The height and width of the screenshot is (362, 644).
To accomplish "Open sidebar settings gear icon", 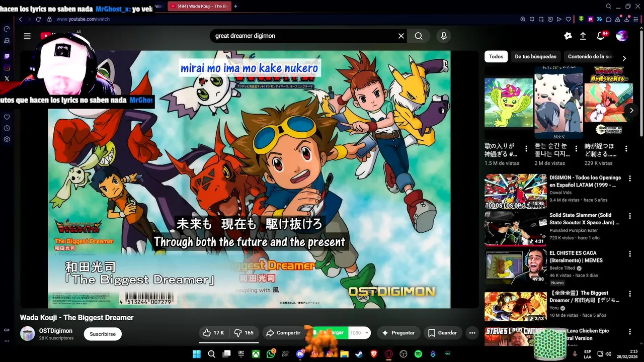I will pos(7,139).
